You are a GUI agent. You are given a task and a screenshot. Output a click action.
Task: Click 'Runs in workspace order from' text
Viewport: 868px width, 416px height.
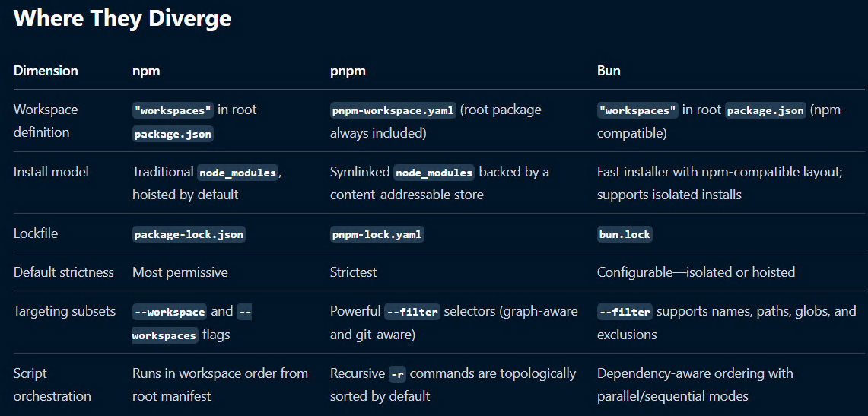click(x=220, y=373)
